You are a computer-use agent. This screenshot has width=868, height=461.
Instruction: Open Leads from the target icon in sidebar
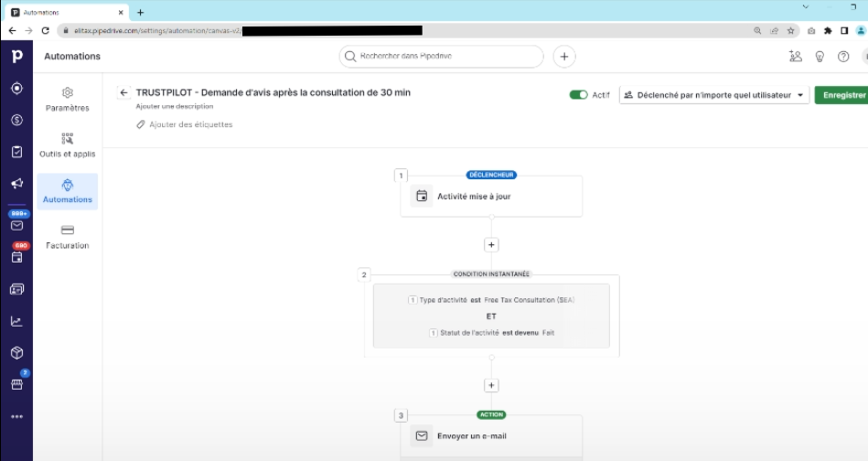[16, 89]
